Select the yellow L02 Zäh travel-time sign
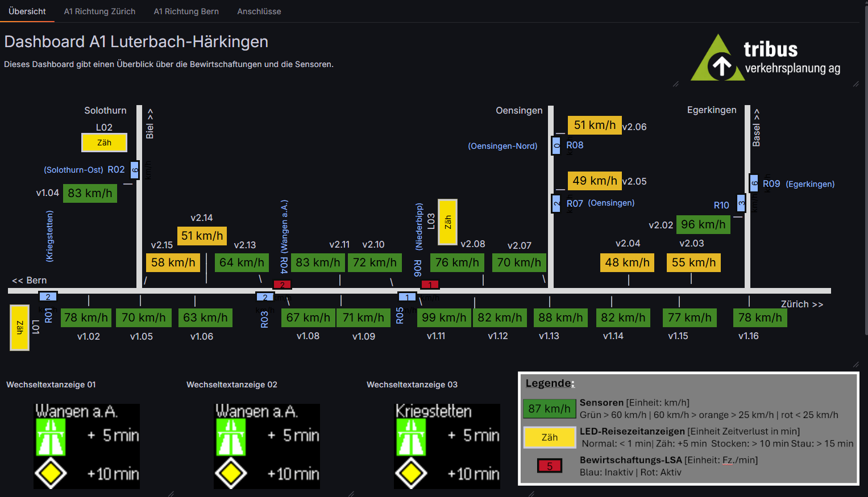Image resolution: width=868 pixels, height=497 pixels. point(104,143)
